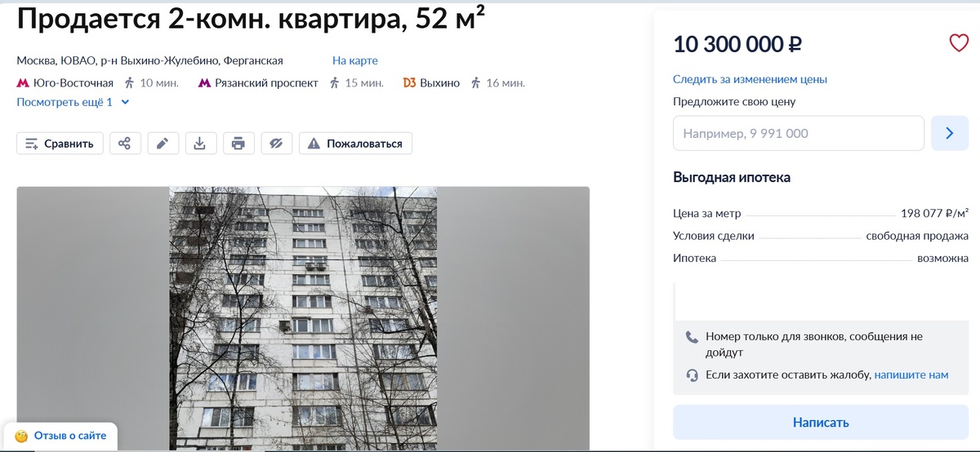Viewport: 980px width, 452px height.
Task: Click the price offer input field
Action: (799, 133)
